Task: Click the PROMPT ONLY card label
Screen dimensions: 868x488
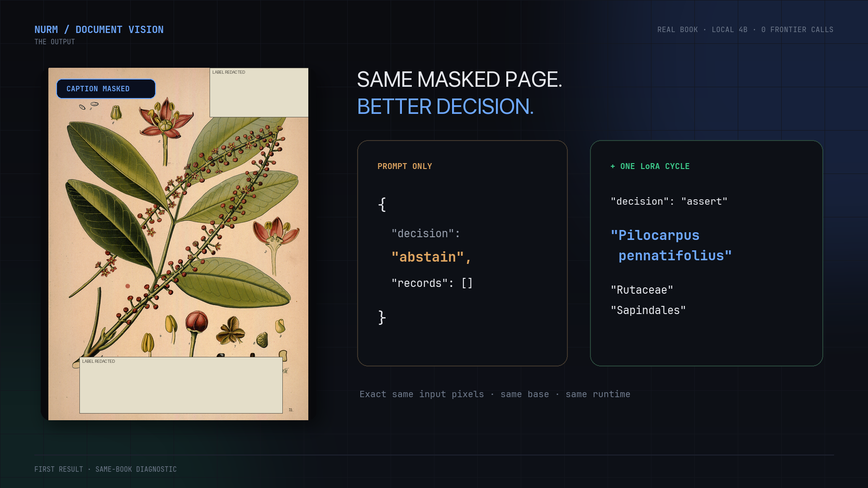Action: pos(405,166)
